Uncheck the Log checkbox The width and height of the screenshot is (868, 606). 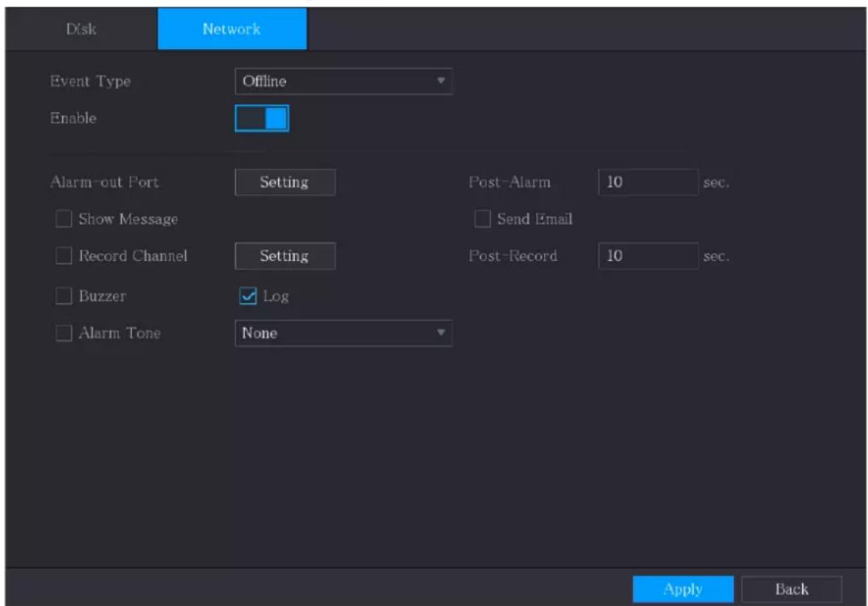tap(248, 296)
